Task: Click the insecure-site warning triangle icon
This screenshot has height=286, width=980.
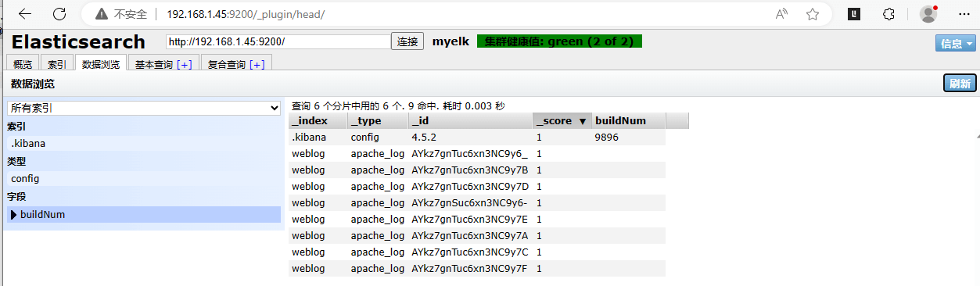Action: coord(101,14)
